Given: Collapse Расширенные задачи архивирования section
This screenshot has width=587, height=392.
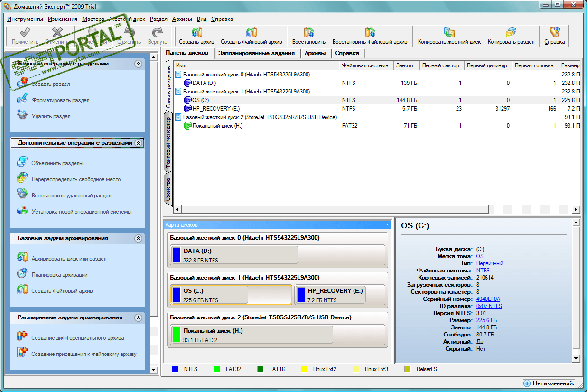Looking at the screenshot, I should [x=138, y=317].
